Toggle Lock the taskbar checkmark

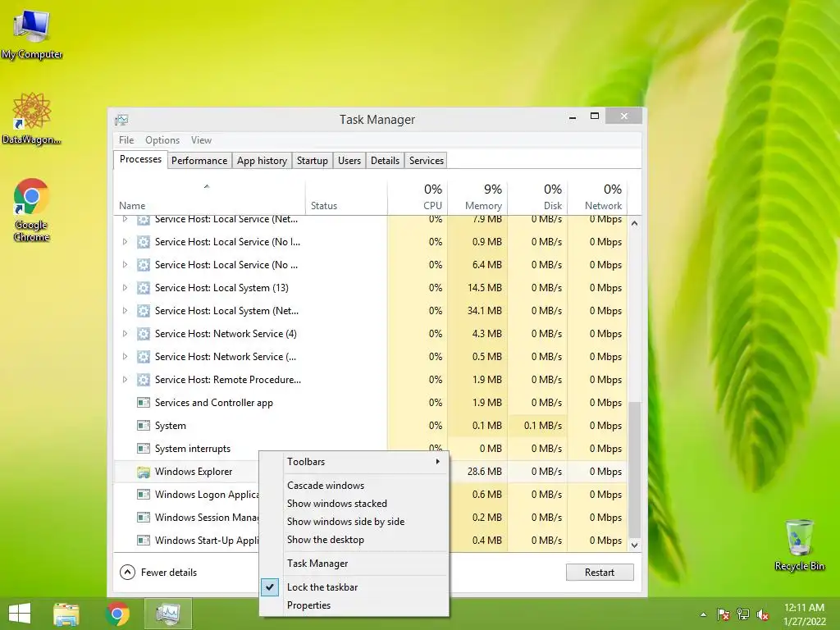pos(270,587)
